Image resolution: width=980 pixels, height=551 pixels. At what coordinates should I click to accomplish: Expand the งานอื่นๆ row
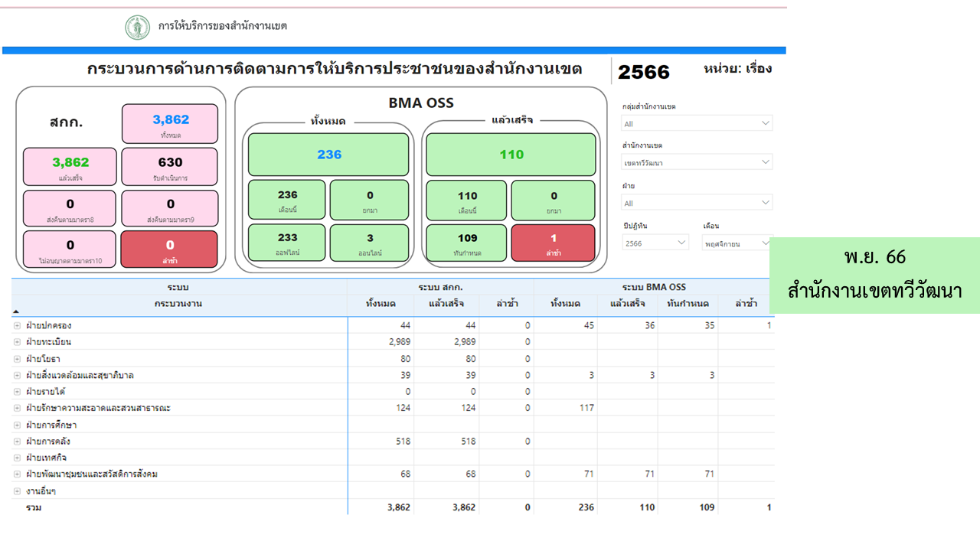(x=17, y=491)
